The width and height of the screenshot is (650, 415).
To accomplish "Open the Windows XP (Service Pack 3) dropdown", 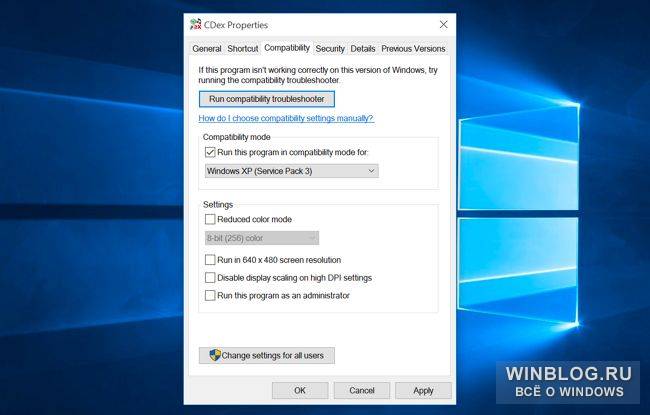I will point(291,171).
